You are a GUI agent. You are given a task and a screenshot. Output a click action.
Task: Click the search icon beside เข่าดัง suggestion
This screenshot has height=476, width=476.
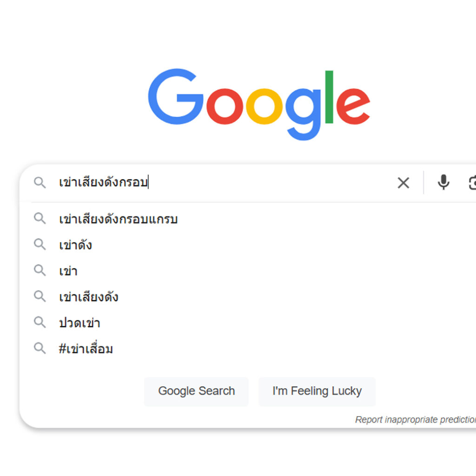[40, 245]
